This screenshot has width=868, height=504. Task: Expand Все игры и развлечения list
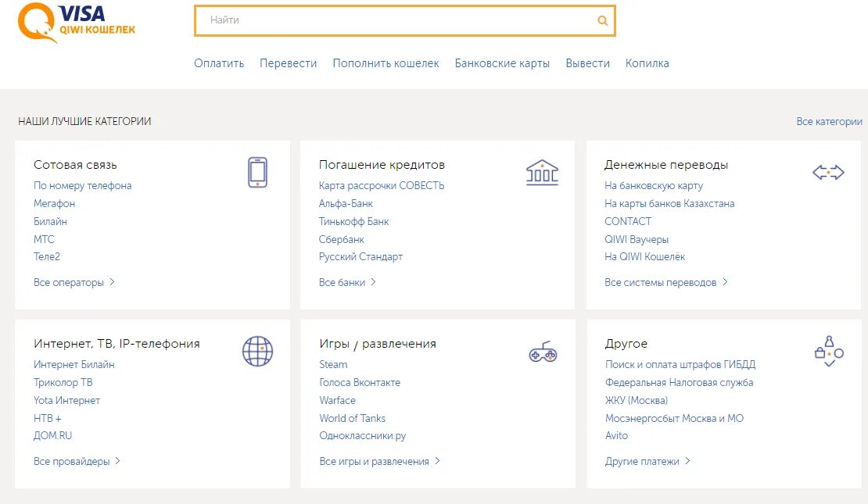pos(380,461)
